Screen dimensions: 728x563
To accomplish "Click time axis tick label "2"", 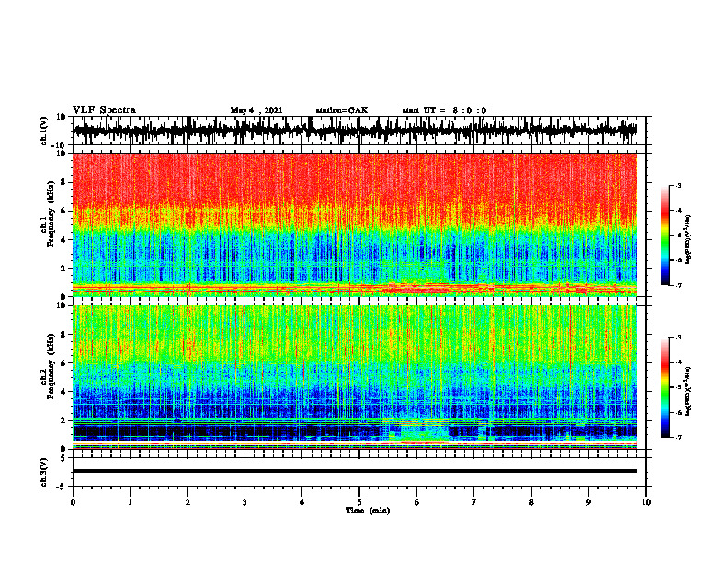I will 188,502.
